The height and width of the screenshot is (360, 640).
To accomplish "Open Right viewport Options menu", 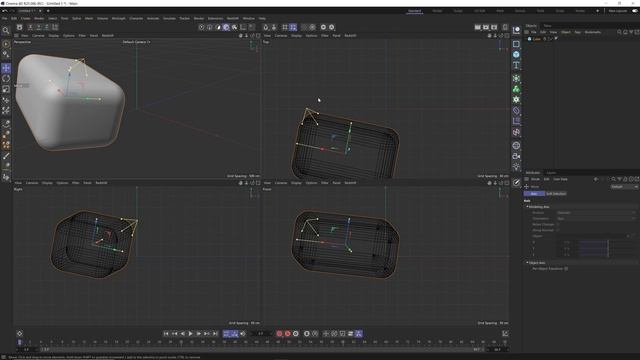I will click(x=62, y=183).
